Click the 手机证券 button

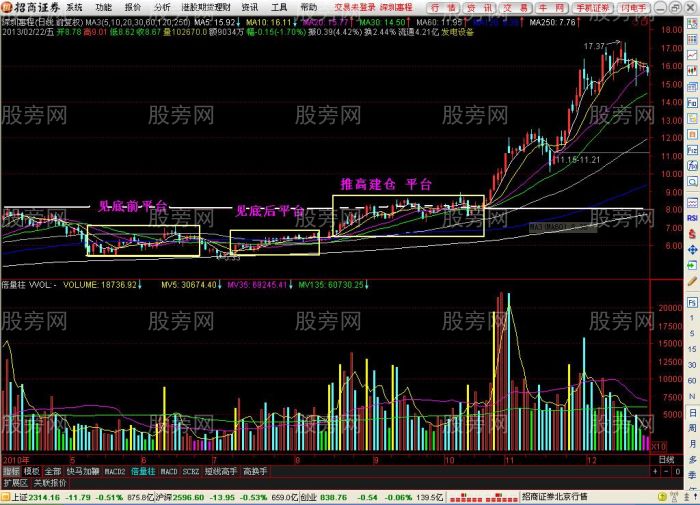pyautogui.click(x=593, y=8)
